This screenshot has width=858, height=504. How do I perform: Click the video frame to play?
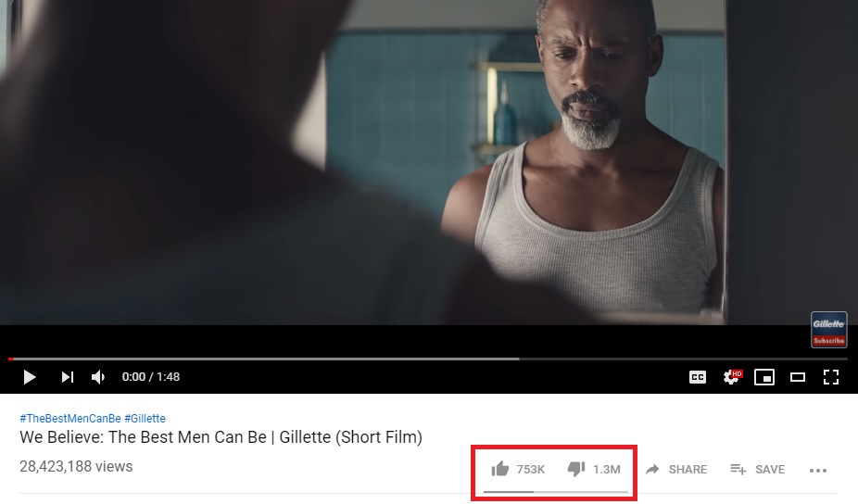click(x=429, y=162)
